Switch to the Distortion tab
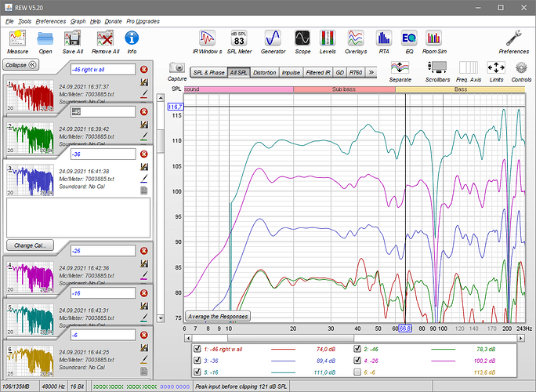The width and height of the screenshot is (536, 392). (x=264, y=72)
